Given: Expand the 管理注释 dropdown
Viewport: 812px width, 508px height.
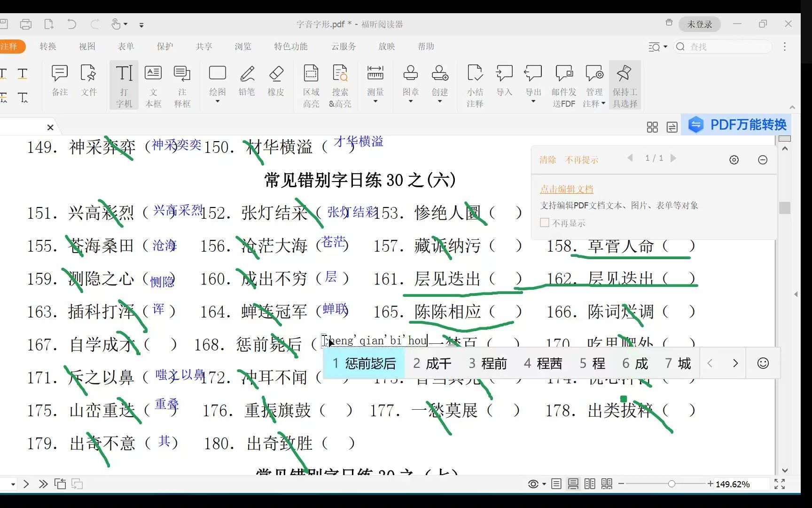Looking at the screenshot, I should pyautogui.click(x=603, y=103).
